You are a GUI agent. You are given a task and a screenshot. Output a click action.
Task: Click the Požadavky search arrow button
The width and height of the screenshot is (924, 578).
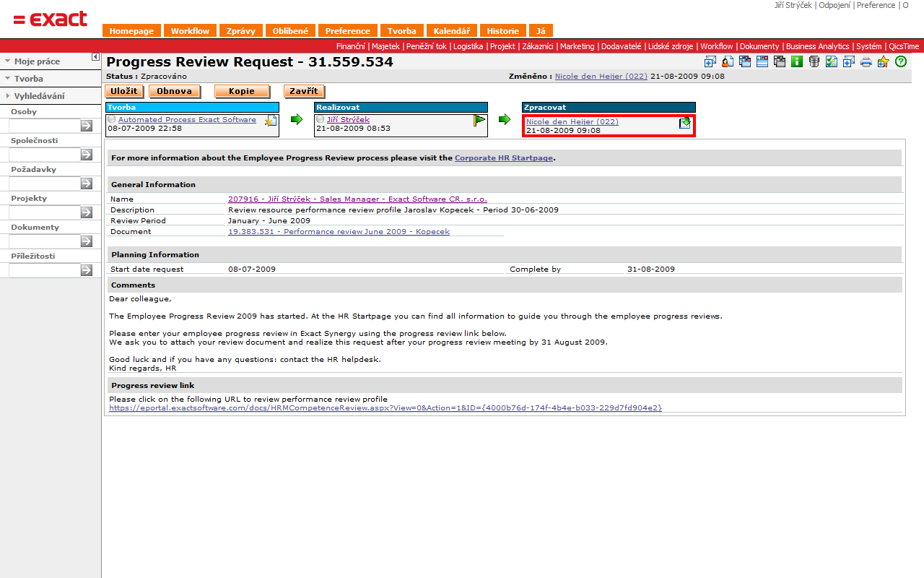[x=87, y=184]
